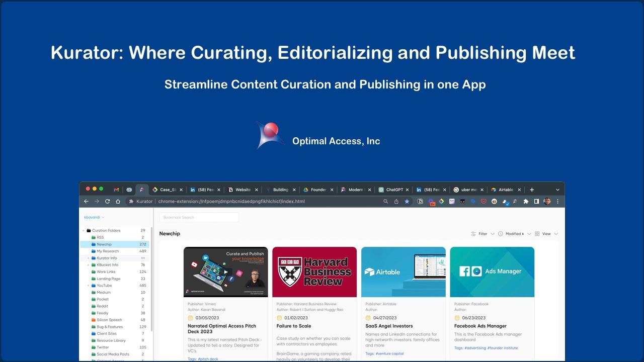Switch to the Building tab
644x362 pixels.
point(280,190)
